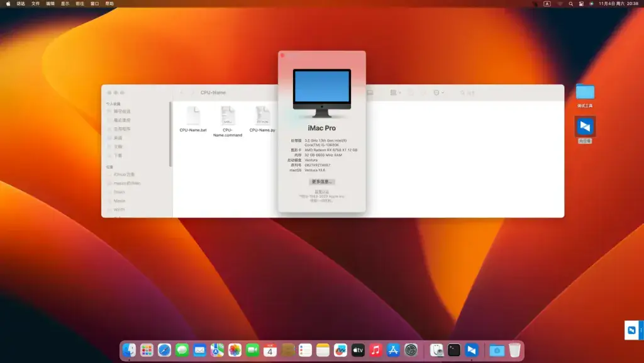The width and height of the screenshot is (644, 363).
Task: Click the input source A indicator
Action: tap(547, 4)
